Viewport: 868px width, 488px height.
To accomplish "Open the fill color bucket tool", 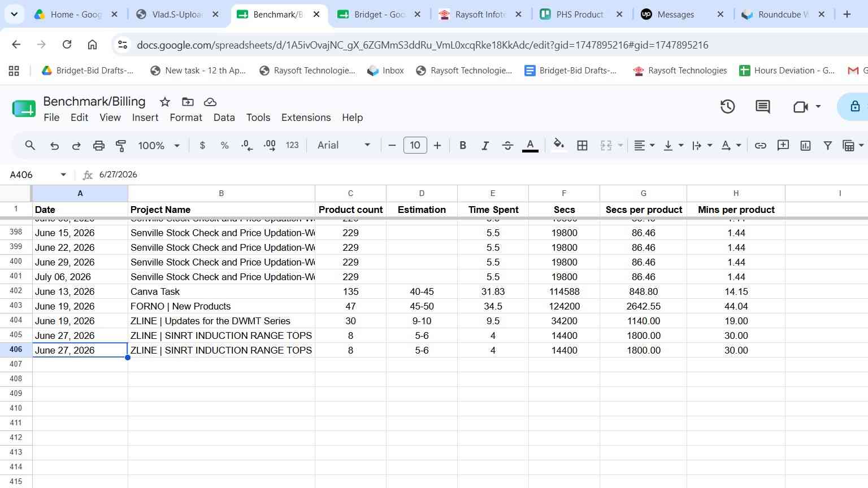I will pyautogui.click(x=558, y=145).
